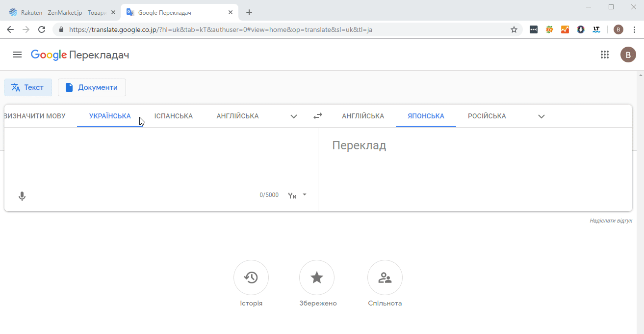Bookmark this page with the star
Image resolution: width=644 pixels, height=334 pixels.
coord(514,29)
